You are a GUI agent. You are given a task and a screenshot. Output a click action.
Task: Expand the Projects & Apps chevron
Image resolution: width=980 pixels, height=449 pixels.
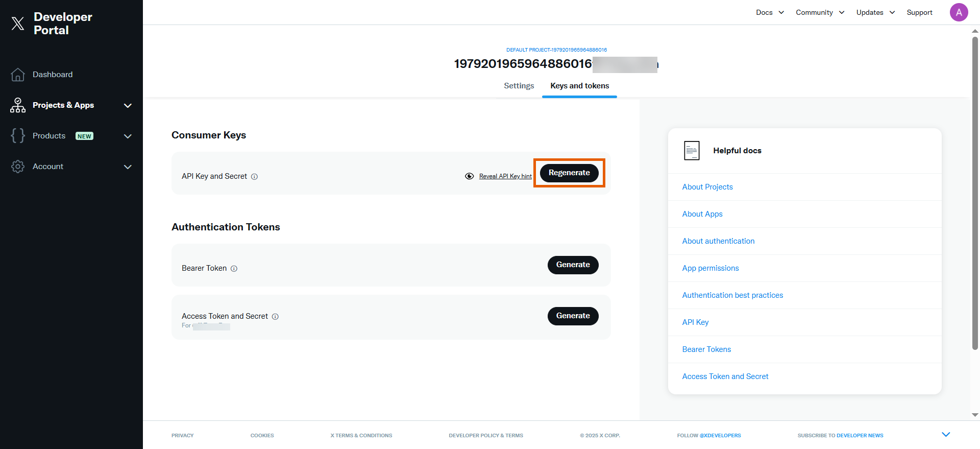pyautogui.click(x=128, y=106)
